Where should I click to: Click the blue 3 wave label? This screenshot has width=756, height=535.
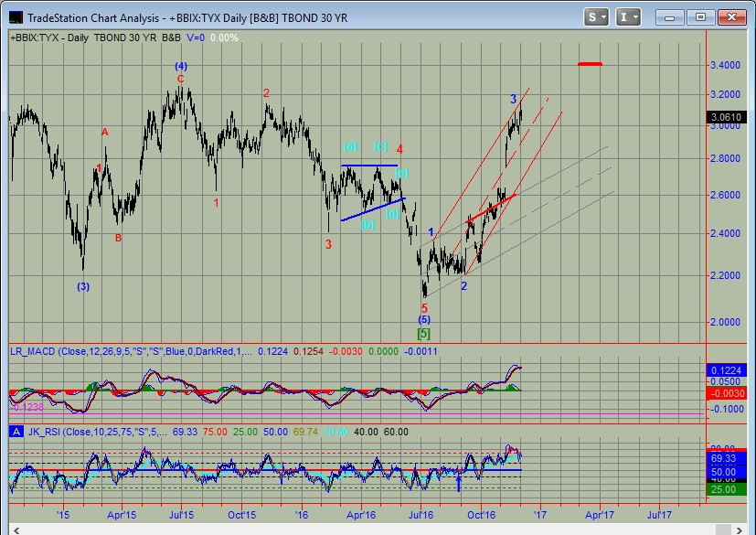514,100
